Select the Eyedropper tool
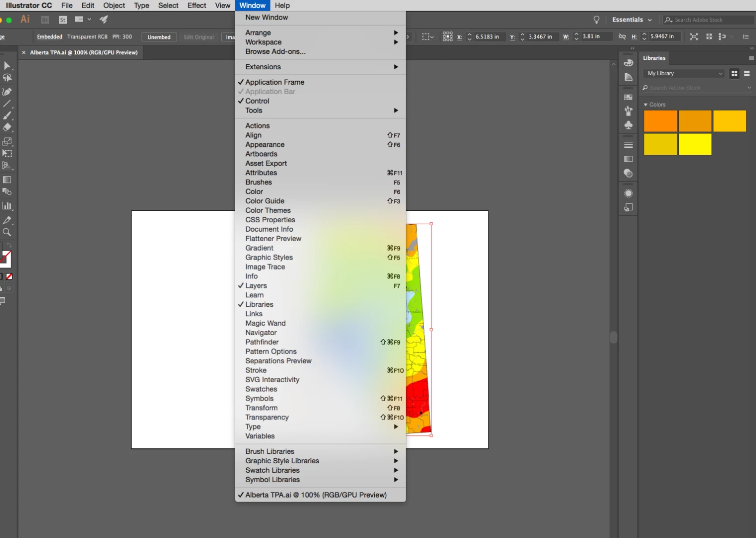This screenshot has height=538, width=756. tap(7, 220)
